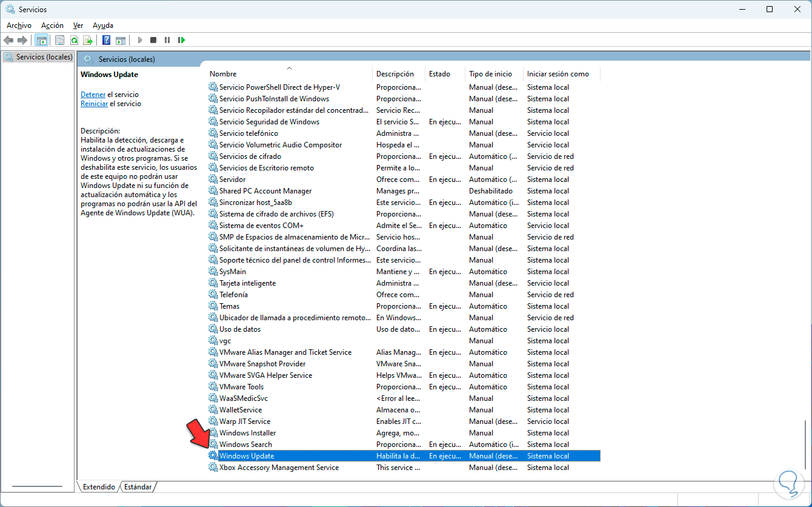Click the gear icon beside Servidor
Image resolution: width=812 pixels, height=507 pixels.
click(213, 180)
